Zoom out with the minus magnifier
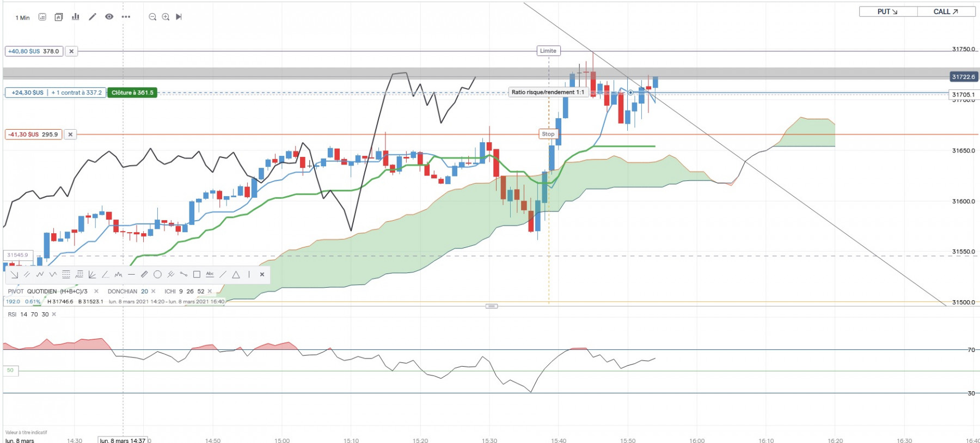The width and height of the screenshot is (980, 443). point(152,17)
